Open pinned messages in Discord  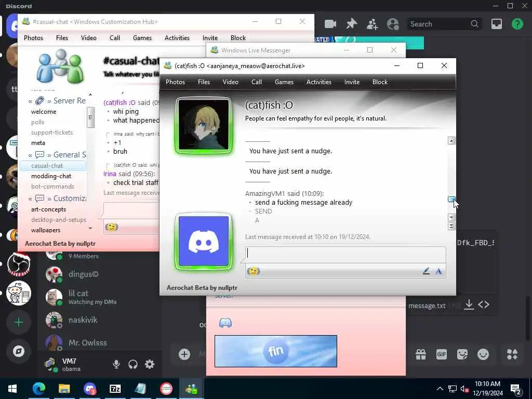tap(352, 24)
